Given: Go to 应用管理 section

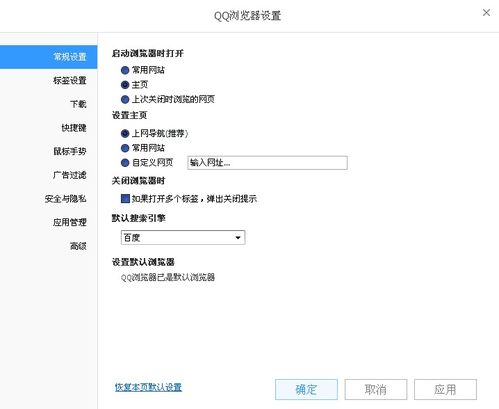Looking at the screenshot, I should (x=70, y=222).
